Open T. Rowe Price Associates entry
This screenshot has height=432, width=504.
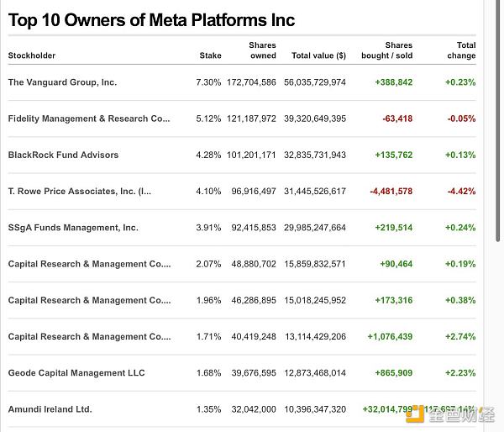(80, 191)
